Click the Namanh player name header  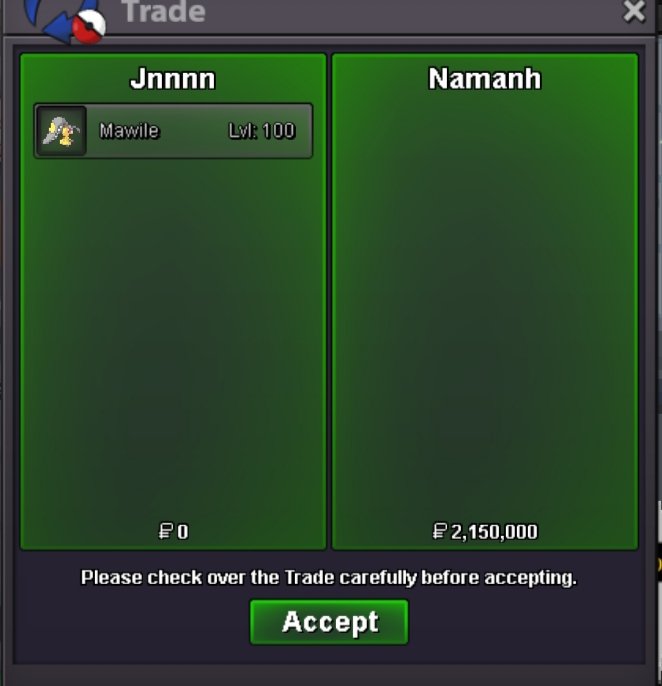pos(485,79)
